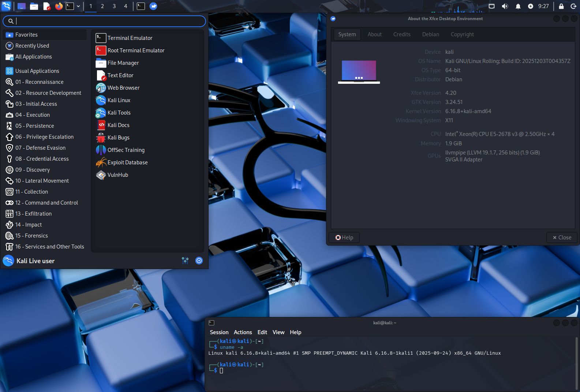Image resolution: width=580 pixels, height=392 pixels.
Task: Switch to workspace 2
Action: pos(102,6)
